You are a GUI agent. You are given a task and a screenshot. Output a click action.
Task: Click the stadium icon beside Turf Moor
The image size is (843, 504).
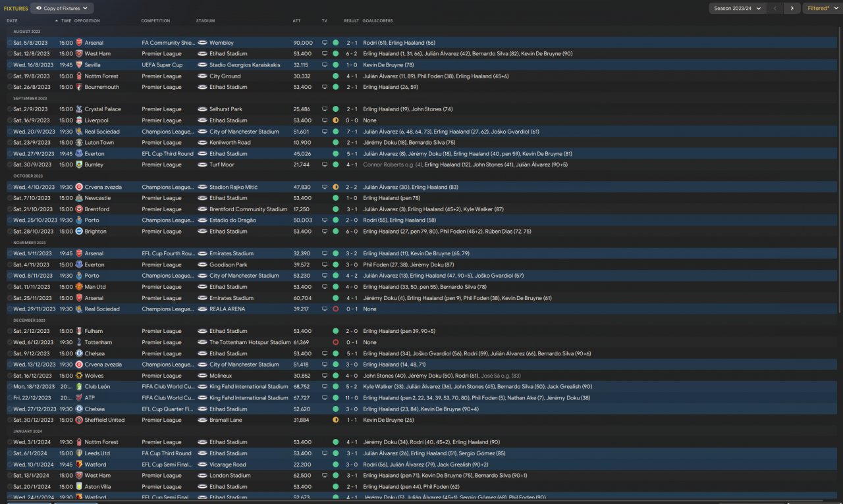click(202, 164)
